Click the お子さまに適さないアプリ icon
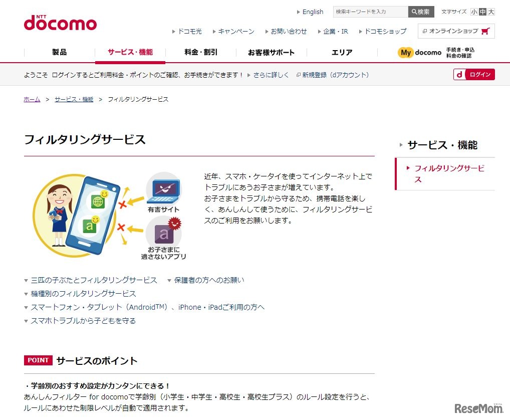The width and height of the screenshot is (510, 420). [x=163, y=238]
